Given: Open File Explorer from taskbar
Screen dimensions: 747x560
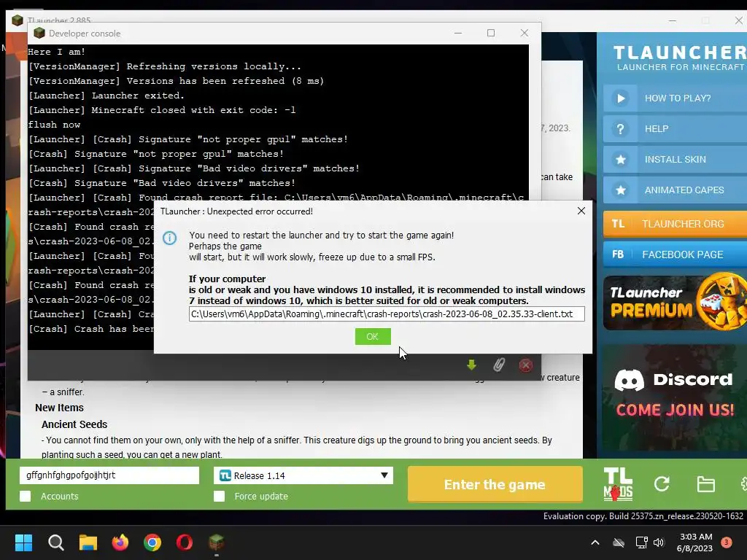Looking at the screenshot, I should [x=88, y=542].
